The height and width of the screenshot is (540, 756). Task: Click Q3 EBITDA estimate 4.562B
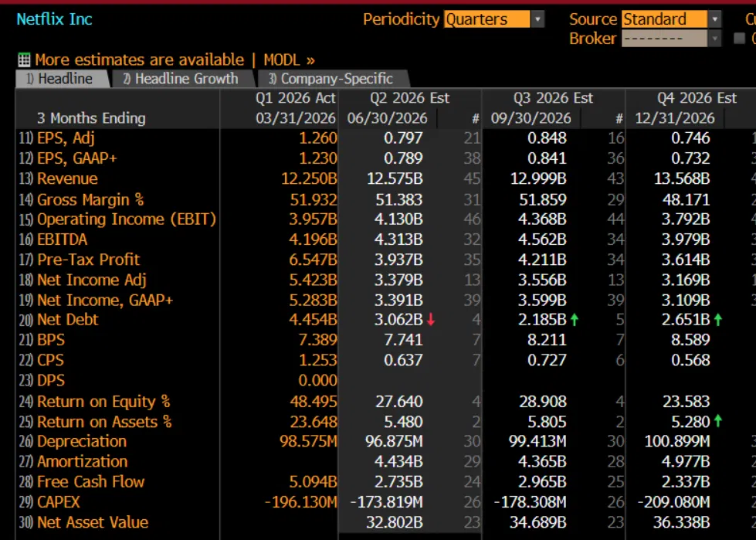(x=542, y=239)
